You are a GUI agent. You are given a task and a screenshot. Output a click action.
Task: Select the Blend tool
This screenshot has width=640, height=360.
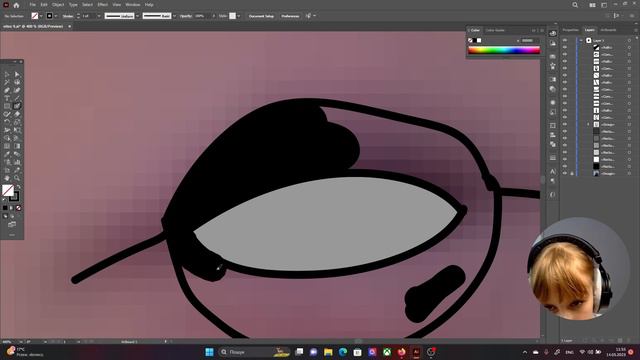pos(17,154)
